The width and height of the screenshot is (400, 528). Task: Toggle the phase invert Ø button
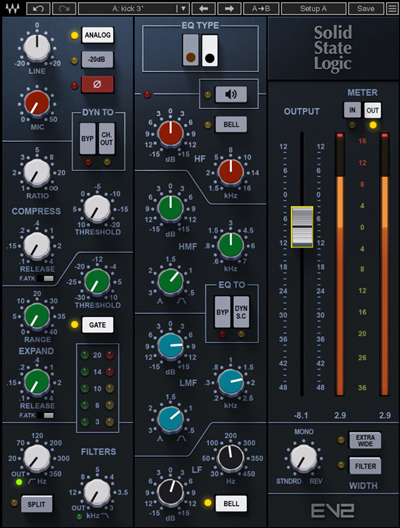(x=97, y=84)
